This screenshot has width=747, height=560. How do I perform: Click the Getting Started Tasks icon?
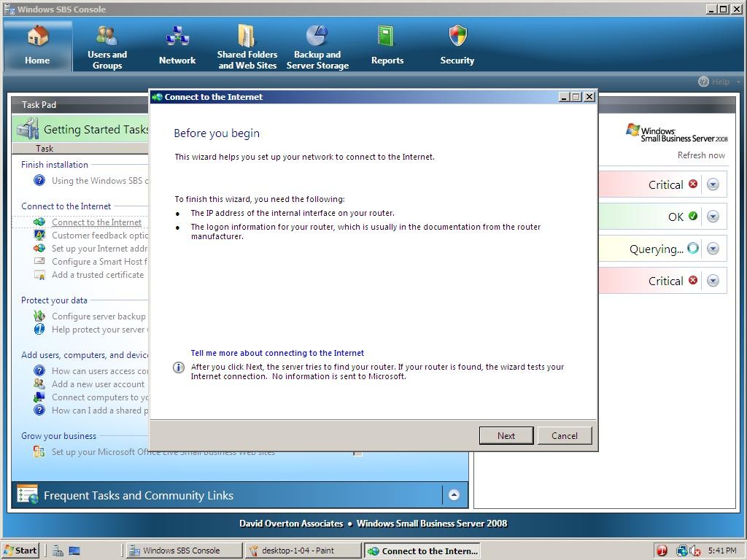point(27,129)
